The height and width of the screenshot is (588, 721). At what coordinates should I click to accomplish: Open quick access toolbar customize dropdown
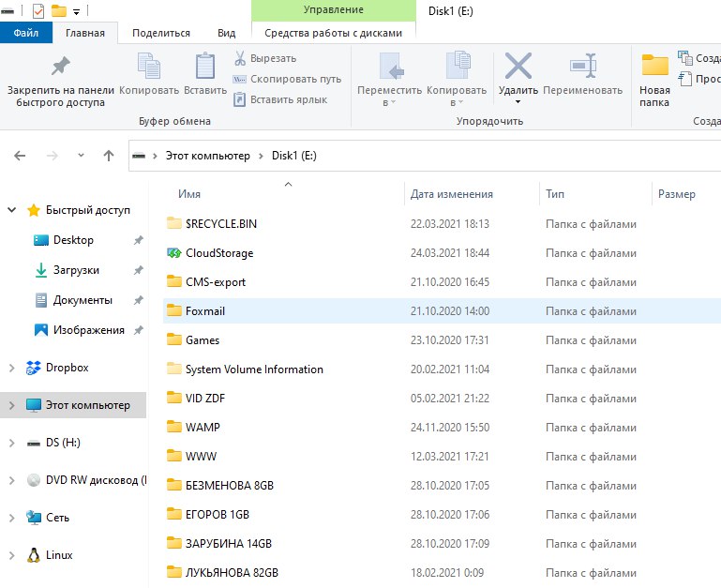76,11
